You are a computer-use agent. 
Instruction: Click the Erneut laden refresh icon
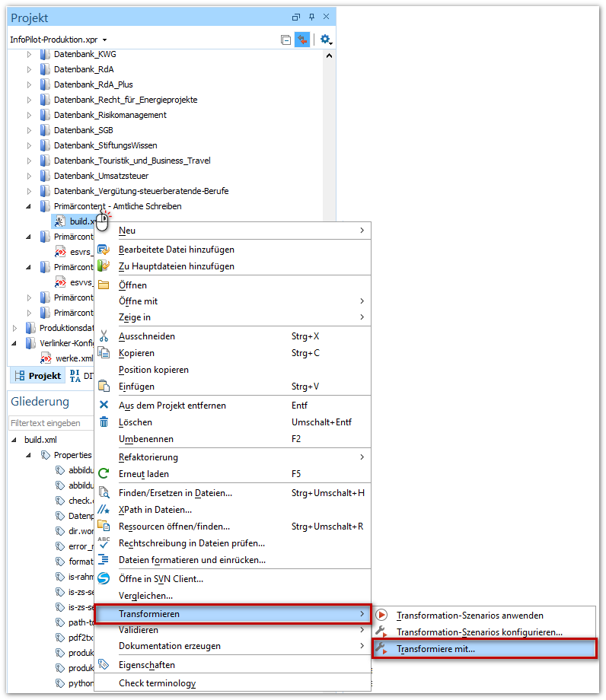click(104, 474)
